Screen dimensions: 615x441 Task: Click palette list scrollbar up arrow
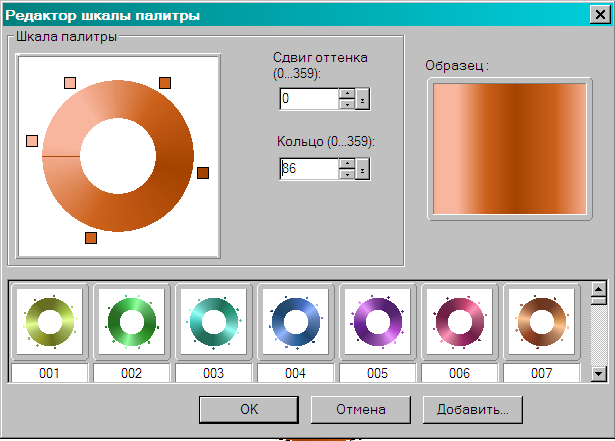599,290
